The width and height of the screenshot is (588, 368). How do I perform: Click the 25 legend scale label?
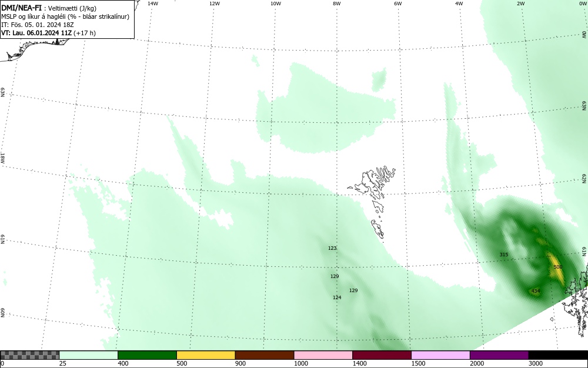tap(63, 363)
